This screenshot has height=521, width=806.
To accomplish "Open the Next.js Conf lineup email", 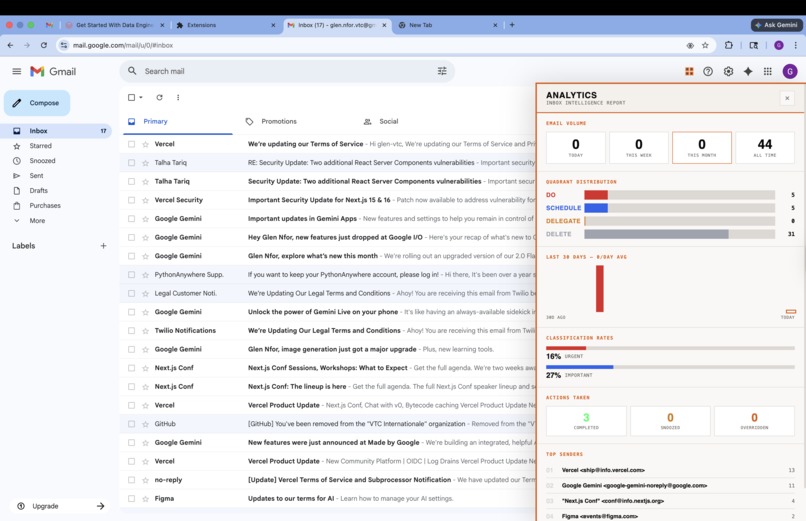I will [x=329, y=386].
